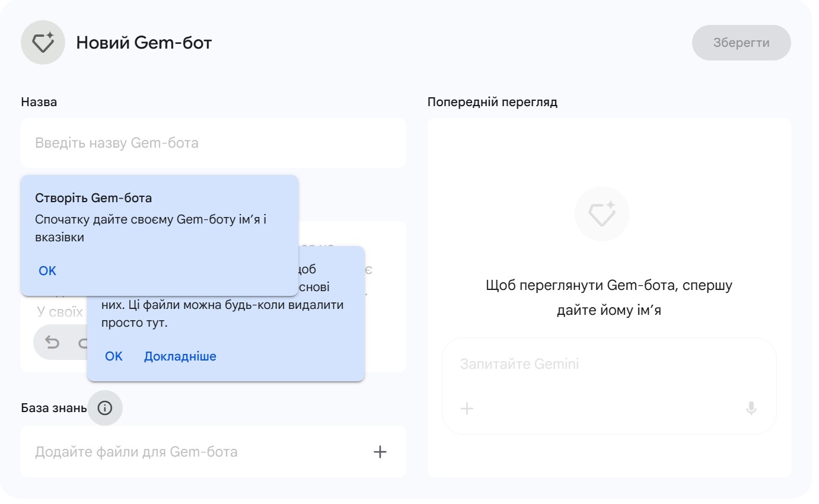The image size is (819, 504).
Task: Click the undo arrow in the instructions box
Action: [x=53, y=342]
